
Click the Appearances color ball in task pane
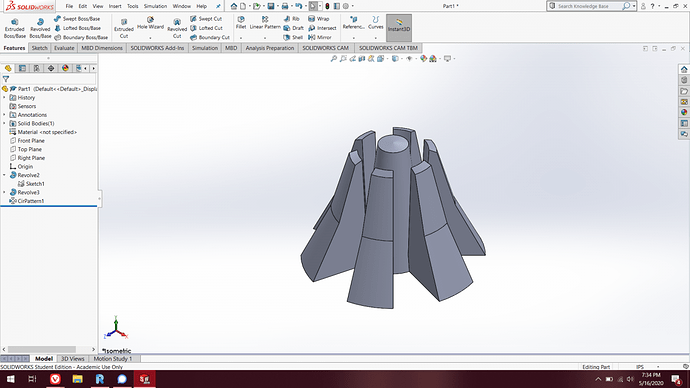pos(684,112)
